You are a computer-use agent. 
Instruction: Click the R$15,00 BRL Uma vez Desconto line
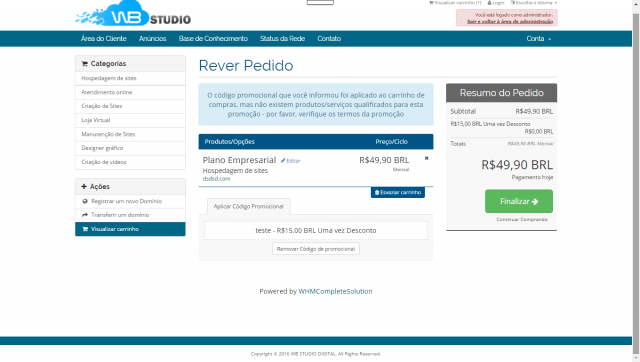click(x=490, y=124)
